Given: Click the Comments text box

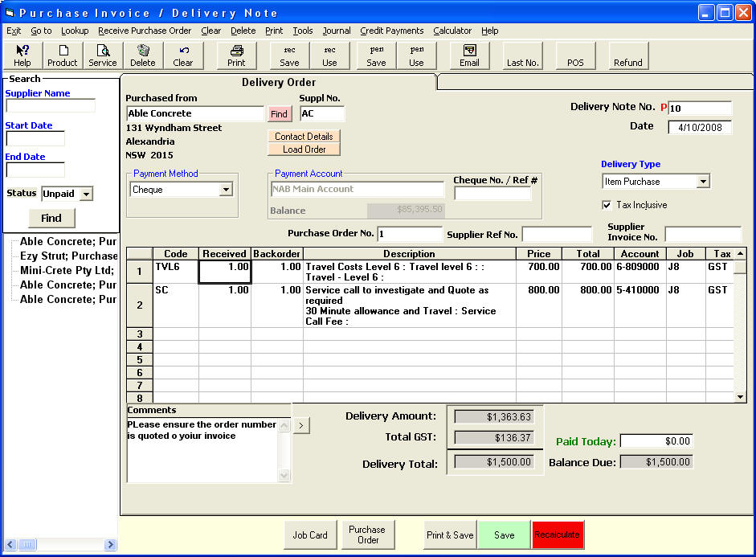Looking at the screenshot, I should click(x=203, y=450).
